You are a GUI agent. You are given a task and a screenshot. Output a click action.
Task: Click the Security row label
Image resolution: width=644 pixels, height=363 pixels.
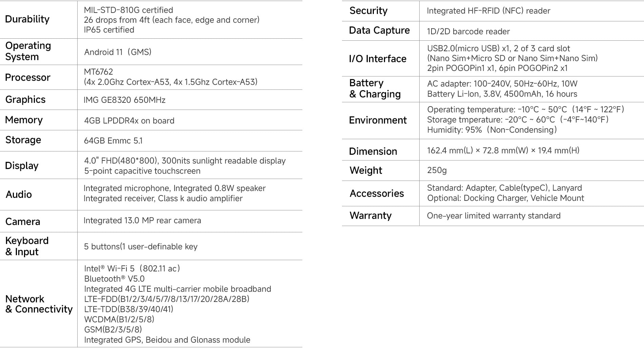(368, 11)
